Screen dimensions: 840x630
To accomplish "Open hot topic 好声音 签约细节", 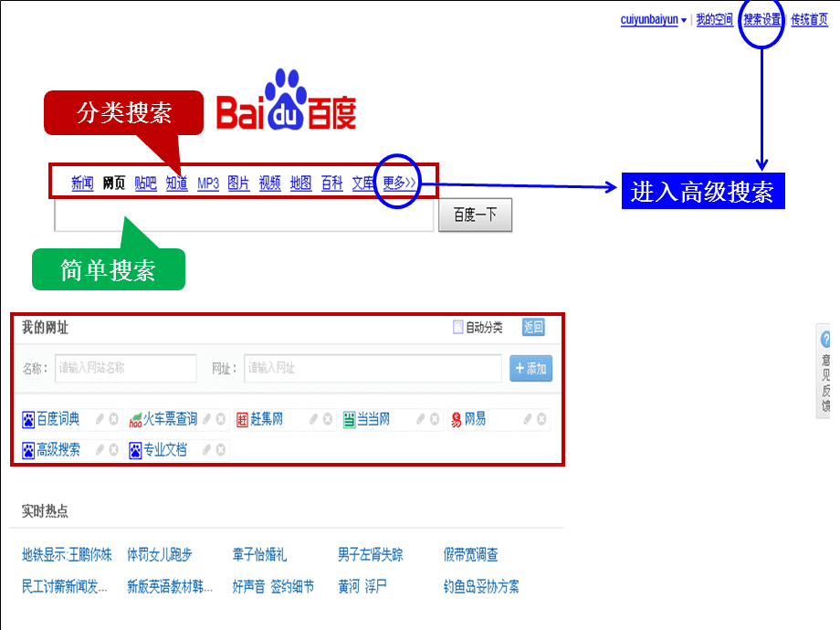I will tap(273, 586).
